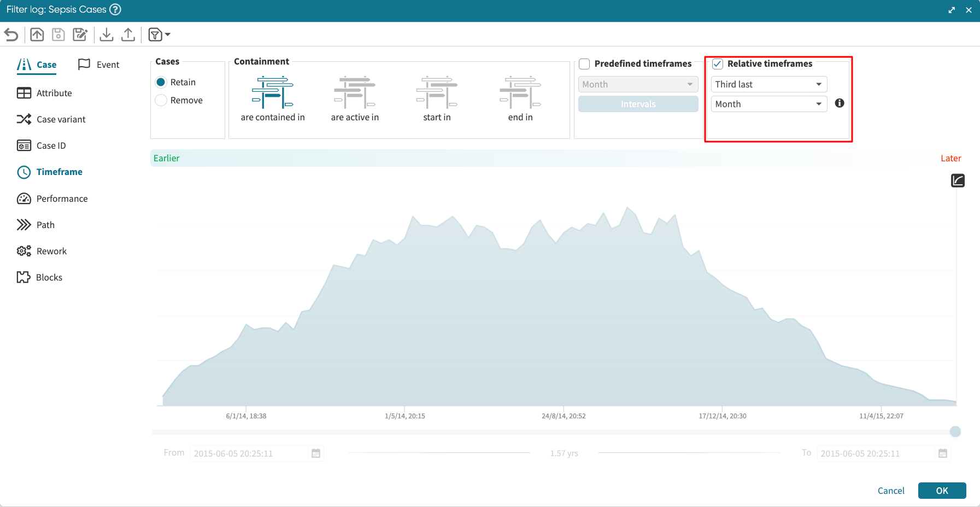Uncheck the Relative timeframes checkbox
Screen dimensions: 980x507
pos(718,64)
